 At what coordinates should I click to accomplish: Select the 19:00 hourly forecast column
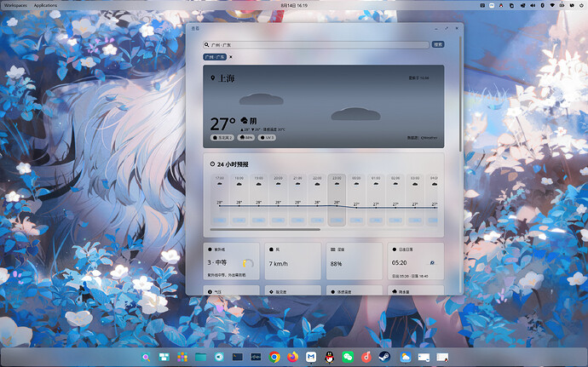259,200
